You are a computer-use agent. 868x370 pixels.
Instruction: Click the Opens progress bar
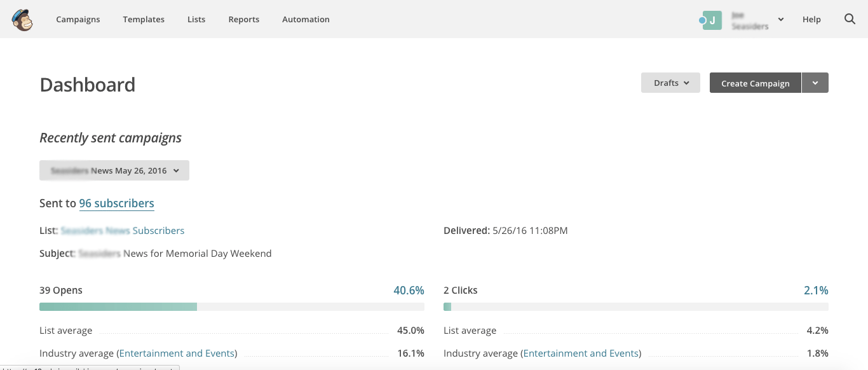232,306
